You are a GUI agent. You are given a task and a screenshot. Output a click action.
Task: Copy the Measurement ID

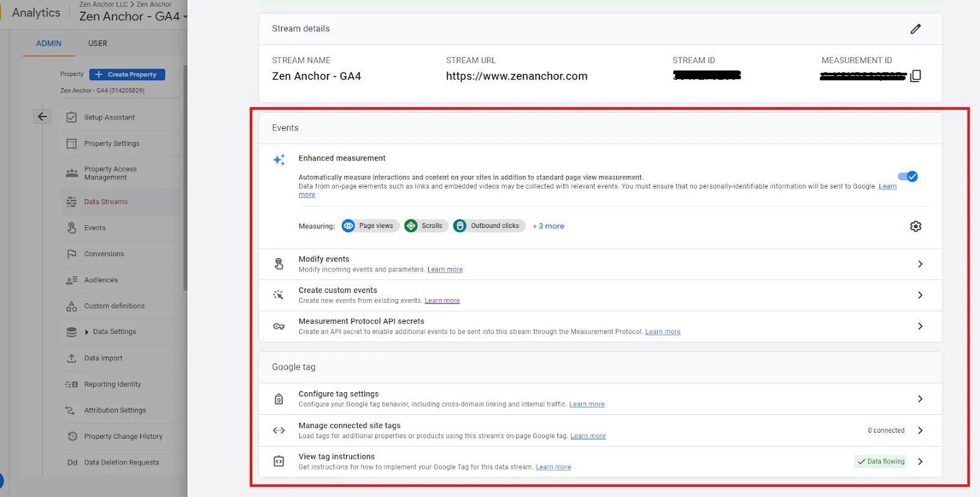coord(916,76)
